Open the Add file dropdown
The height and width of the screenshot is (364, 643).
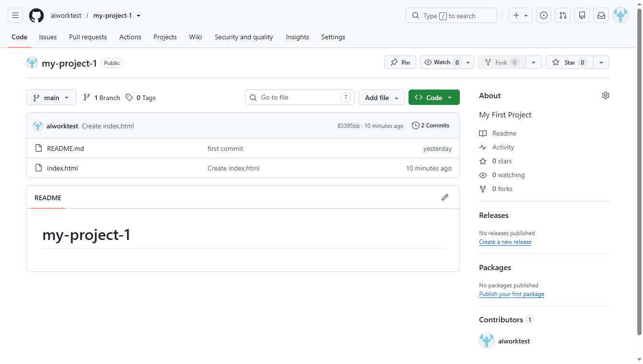coord(382,97)
